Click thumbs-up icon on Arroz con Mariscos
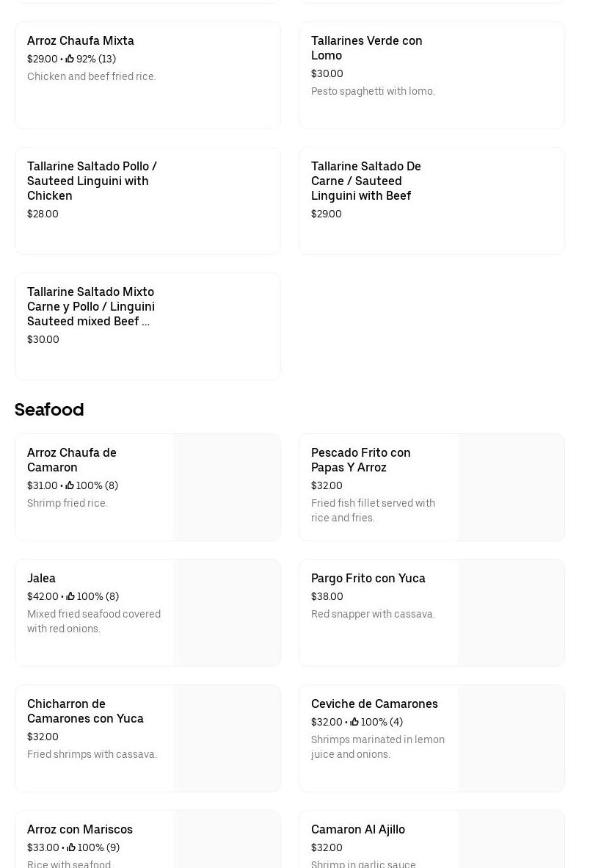The image size is (590, 868). pos(71,847)
